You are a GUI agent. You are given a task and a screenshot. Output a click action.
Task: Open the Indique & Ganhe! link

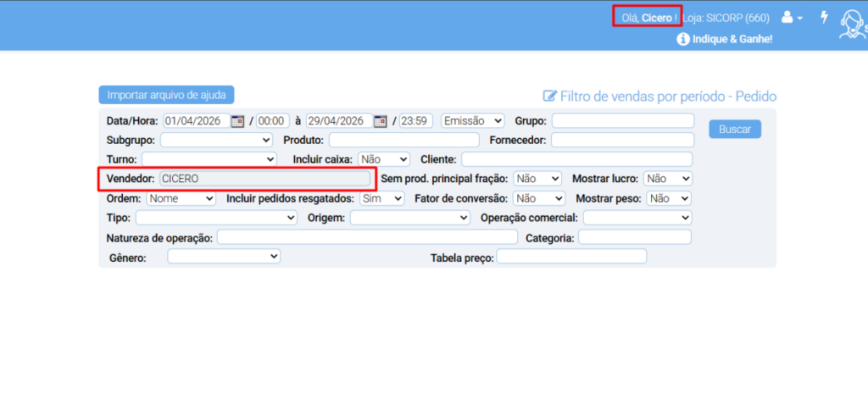tap(732, 39)
